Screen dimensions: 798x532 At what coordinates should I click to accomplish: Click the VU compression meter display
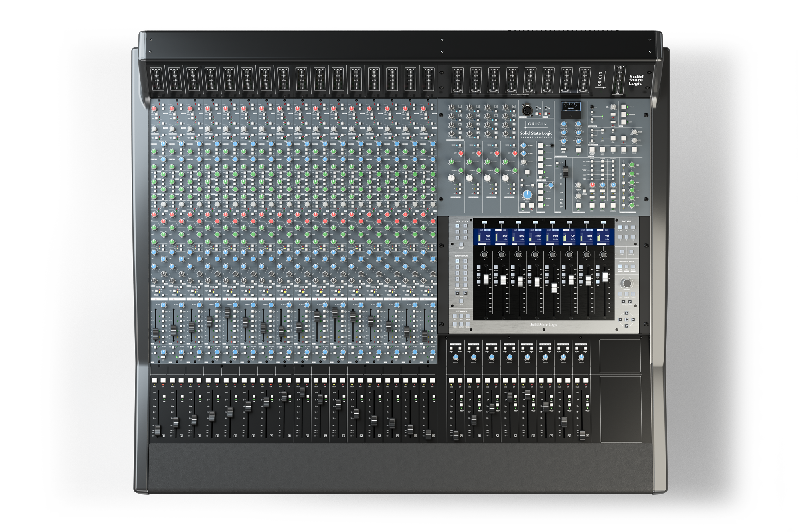(571, 107)
